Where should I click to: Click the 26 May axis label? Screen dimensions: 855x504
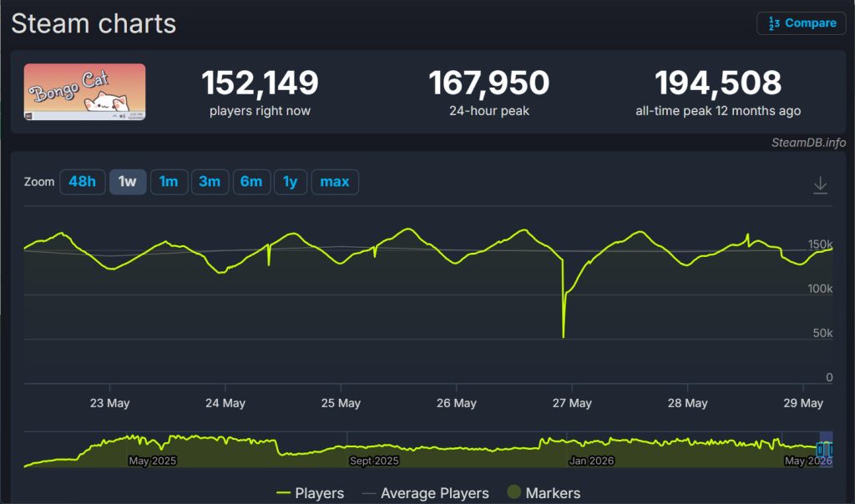pos(457,403)
